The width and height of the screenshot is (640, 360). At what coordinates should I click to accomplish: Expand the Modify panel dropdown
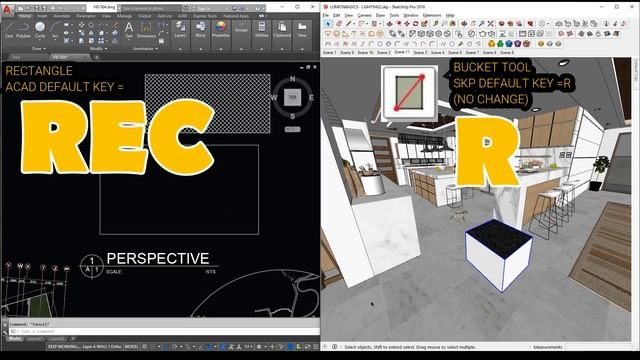(98, 49)
